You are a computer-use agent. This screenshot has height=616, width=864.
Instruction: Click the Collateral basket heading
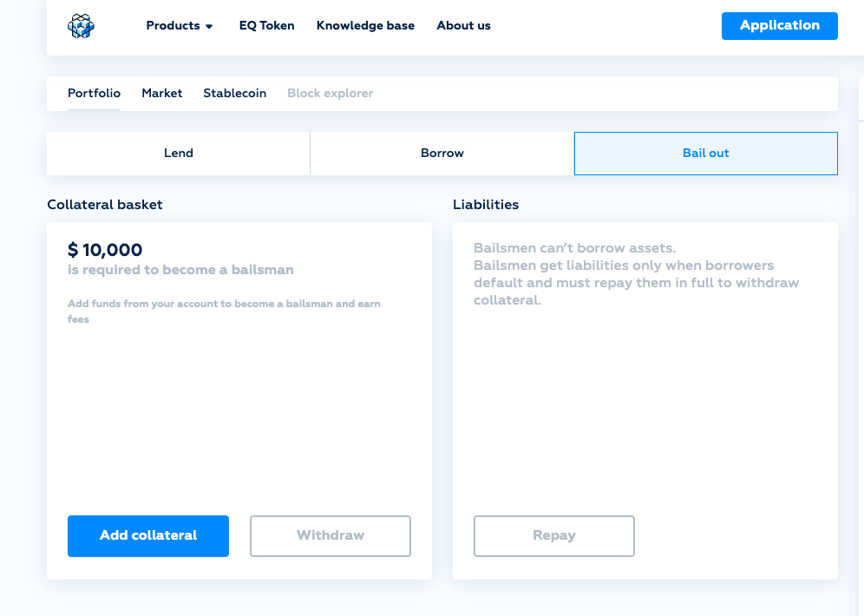(105, 205)
